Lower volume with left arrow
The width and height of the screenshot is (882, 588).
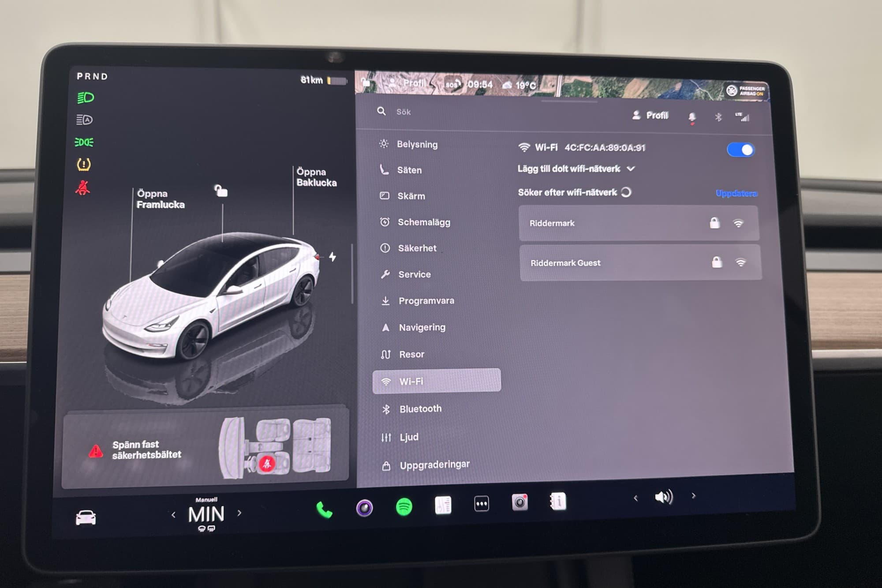635,498
